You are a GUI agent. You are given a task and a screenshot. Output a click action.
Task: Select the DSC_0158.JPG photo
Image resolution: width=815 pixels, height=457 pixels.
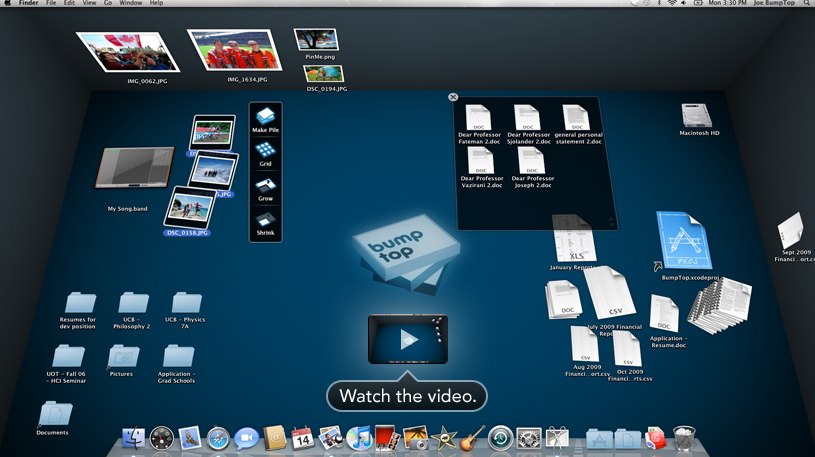coord(190,210)
